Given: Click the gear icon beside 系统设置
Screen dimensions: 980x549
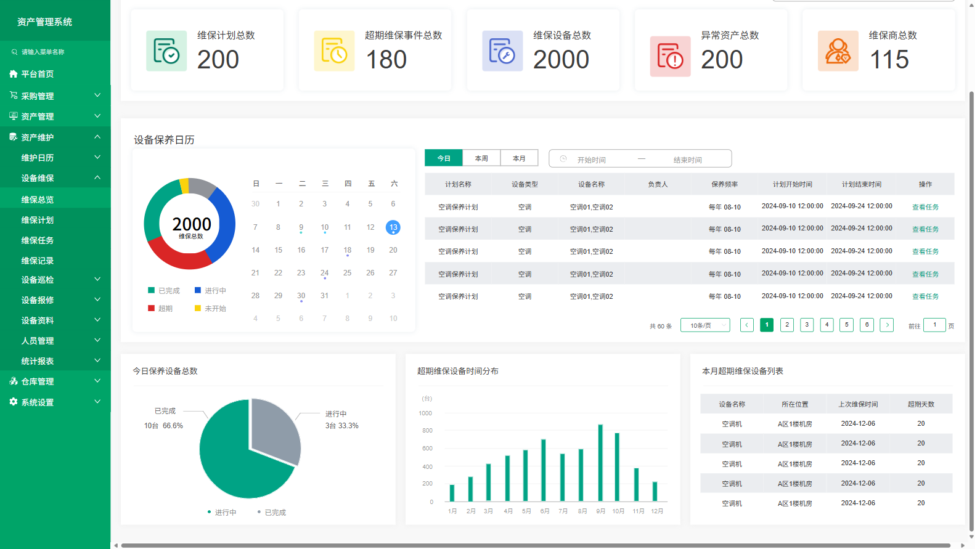Looking at the screenshot, I should (x=14, y=402).
